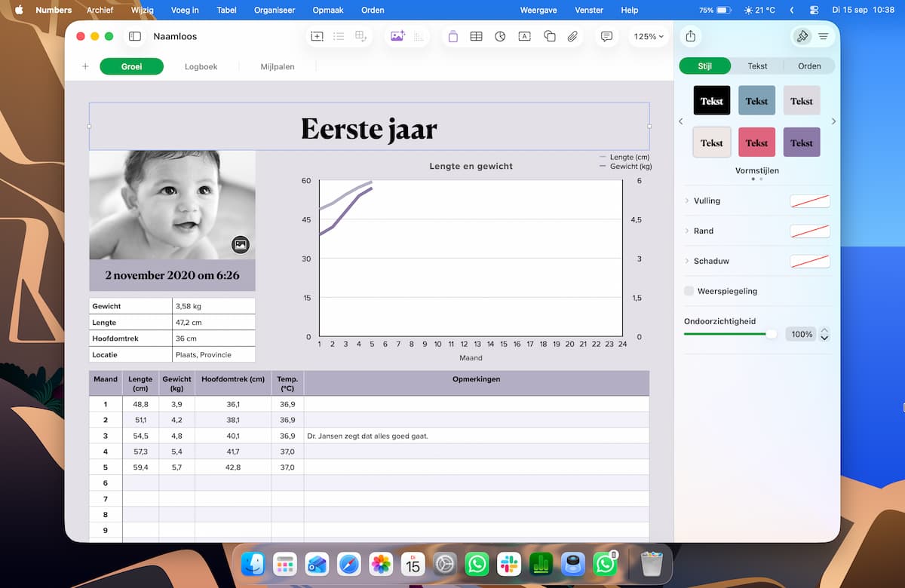Switch to the Logboek sheet tab
The width and height of the screenshot is (905, 588).
(201, 66)
